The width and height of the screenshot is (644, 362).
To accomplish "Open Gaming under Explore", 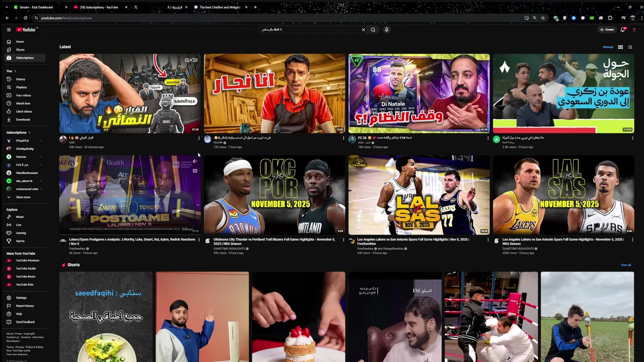I will click(x=25, y=233).
